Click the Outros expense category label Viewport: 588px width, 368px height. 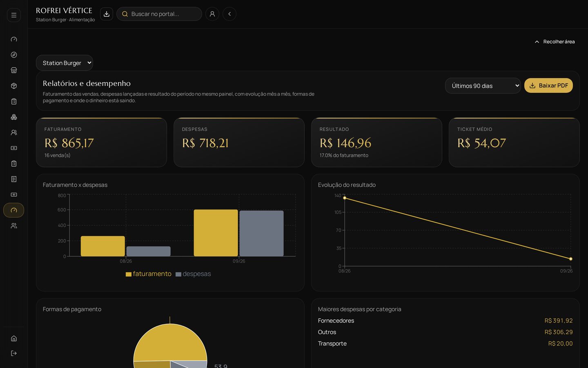(327, 332)
